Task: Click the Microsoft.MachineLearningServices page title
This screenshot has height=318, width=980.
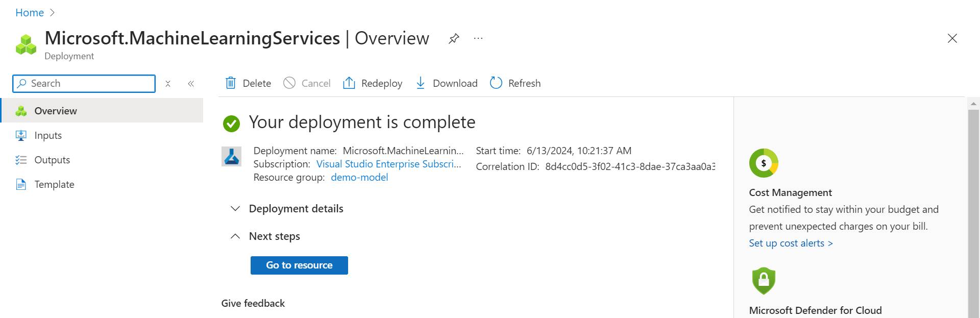Action: coord(192,38)
